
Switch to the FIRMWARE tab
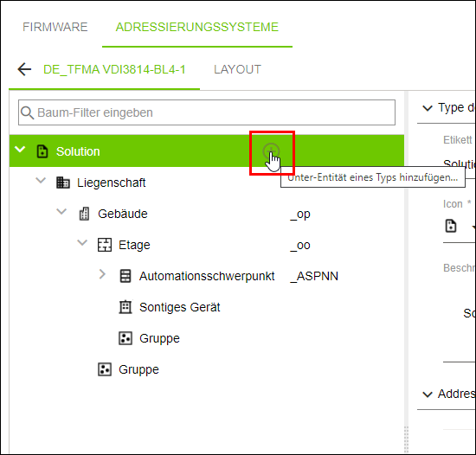click(55, 27)
